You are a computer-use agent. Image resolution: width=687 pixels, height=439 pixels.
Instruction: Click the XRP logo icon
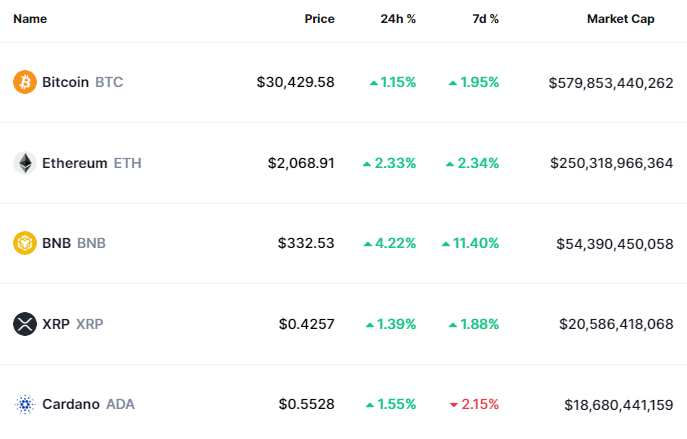(25, 324)
